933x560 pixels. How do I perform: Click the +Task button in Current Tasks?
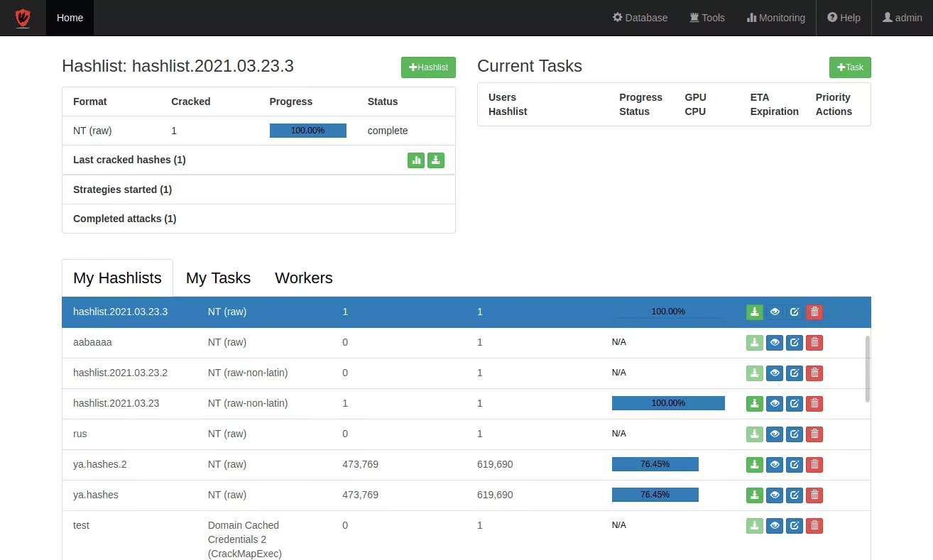pos(849,67)
